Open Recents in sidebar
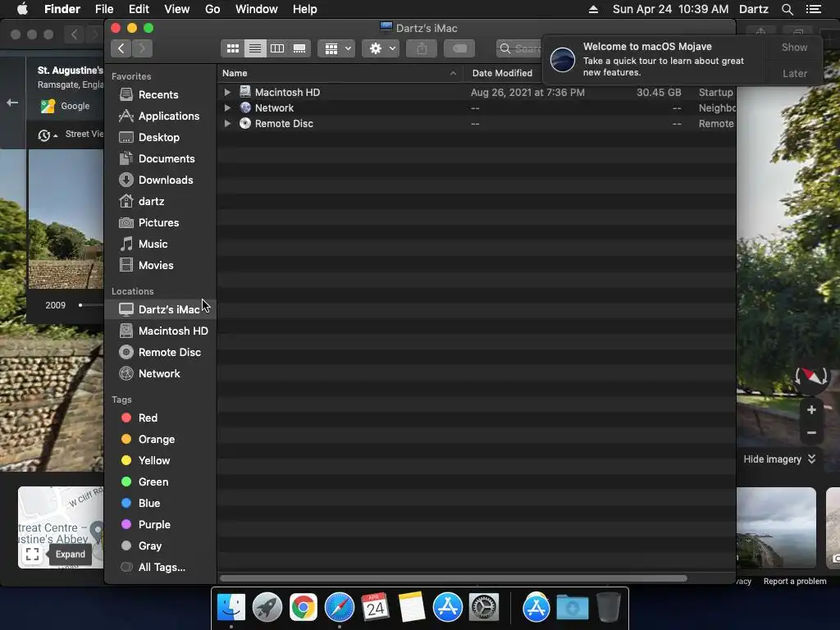 pos(158,95)
